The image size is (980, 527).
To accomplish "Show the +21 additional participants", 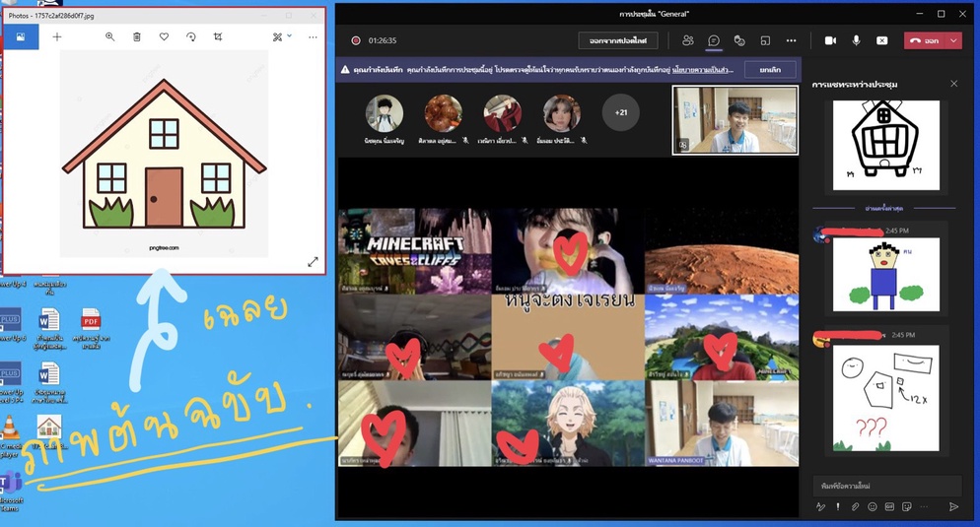I will 620,112.
